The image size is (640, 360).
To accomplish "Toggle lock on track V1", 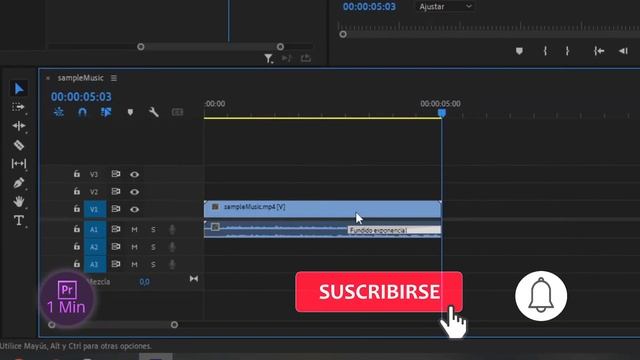I will pos(77,209).
